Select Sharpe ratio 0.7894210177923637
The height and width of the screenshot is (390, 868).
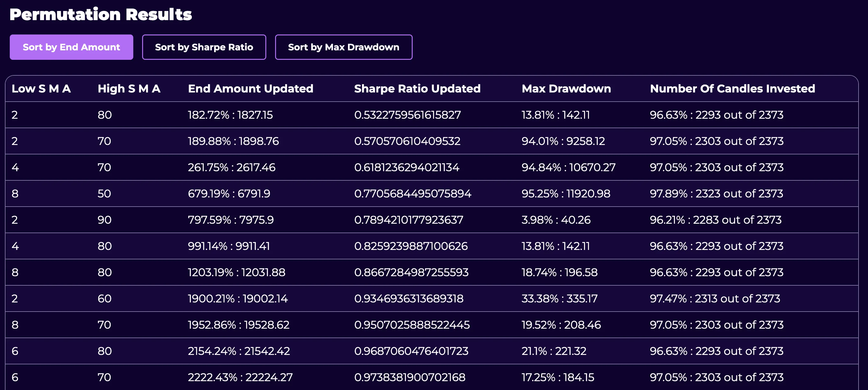408,220
